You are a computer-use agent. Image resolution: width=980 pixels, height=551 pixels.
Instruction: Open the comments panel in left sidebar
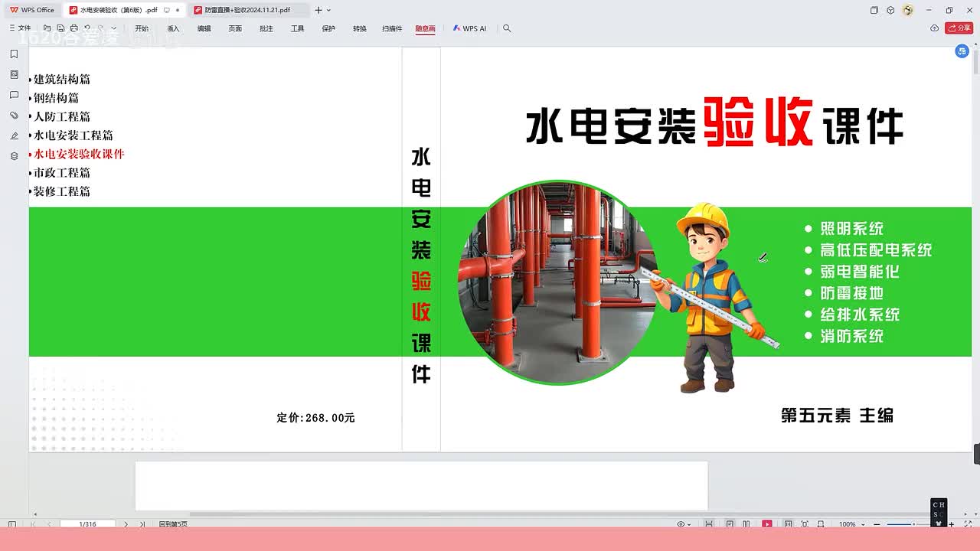point(14,96)
